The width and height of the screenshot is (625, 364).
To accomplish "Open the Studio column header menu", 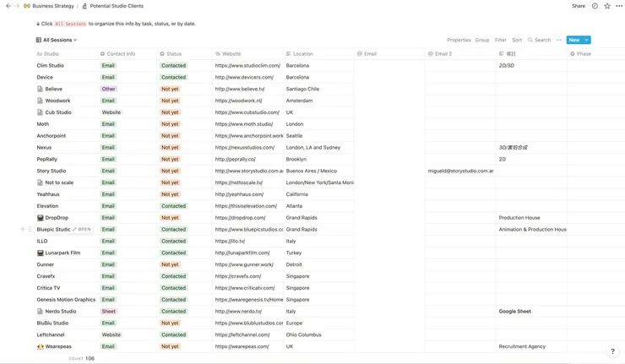I will pyautogui.click(x=48, y=54).
